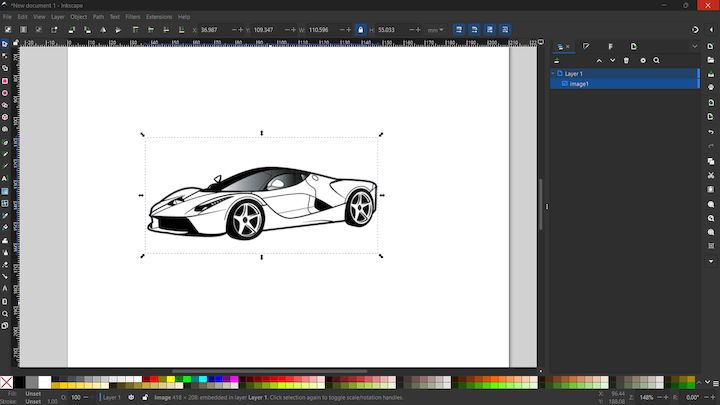Open current Layer 1 dropdown in status bar
Image resolution: width=720 pixels, height=405 pixels.
(x=111, y=397)
